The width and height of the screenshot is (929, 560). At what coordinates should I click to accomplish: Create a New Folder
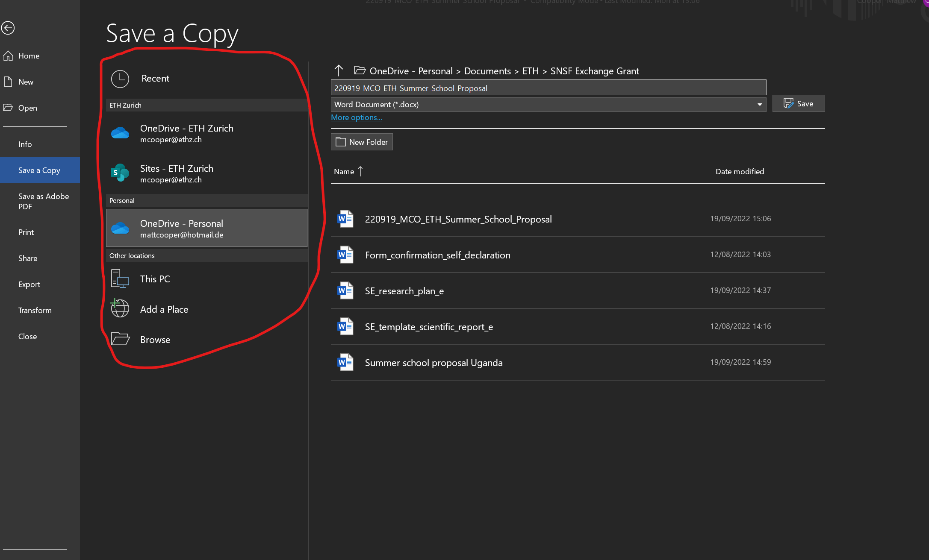[362, 142]
